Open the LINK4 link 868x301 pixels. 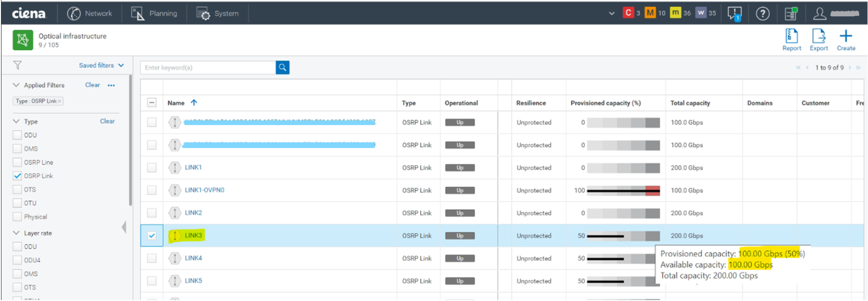pyautogui.click(x=193, y=258)
